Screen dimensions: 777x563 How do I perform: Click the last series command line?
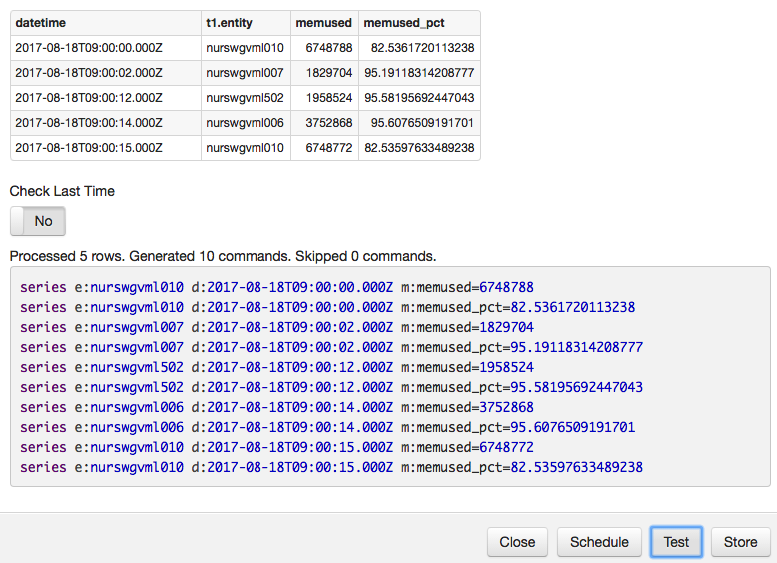click(x=330, y=467)
